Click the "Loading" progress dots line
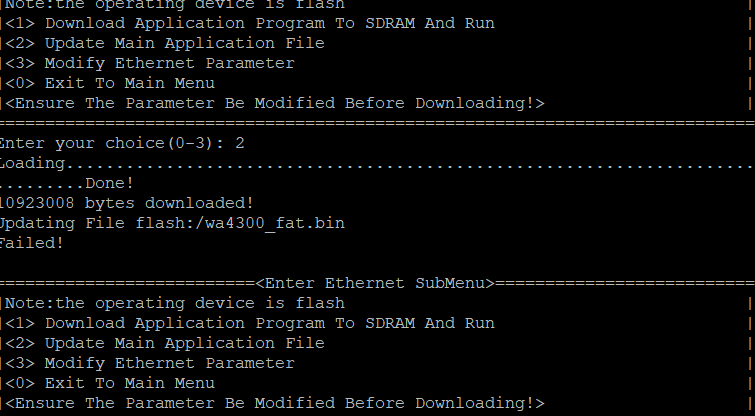Image resolution: width=755 pixels, height=416 pixels. point(300,163)
